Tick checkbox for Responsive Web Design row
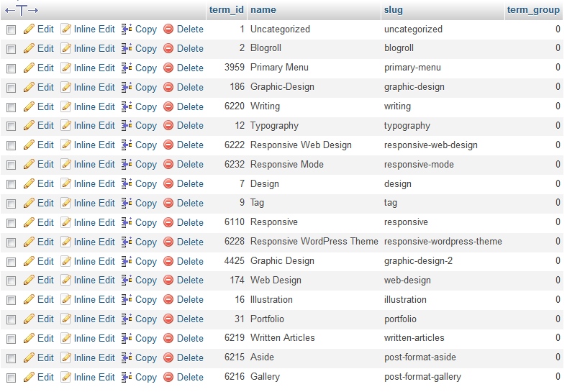This screenshot has width=567, height=392. 12,146
